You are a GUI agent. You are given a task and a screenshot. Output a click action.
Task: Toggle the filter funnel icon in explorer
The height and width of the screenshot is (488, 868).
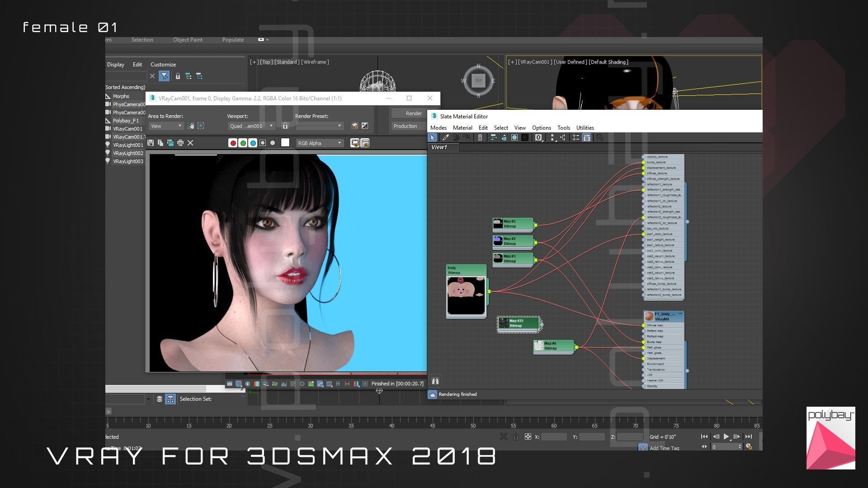(x=164, y=76)
